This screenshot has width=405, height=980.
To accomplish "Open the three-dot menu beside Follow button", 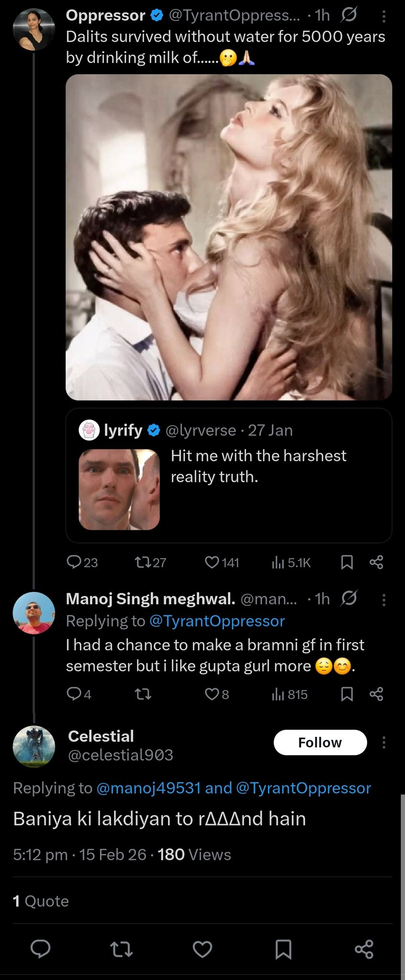I will pos(384,743).
